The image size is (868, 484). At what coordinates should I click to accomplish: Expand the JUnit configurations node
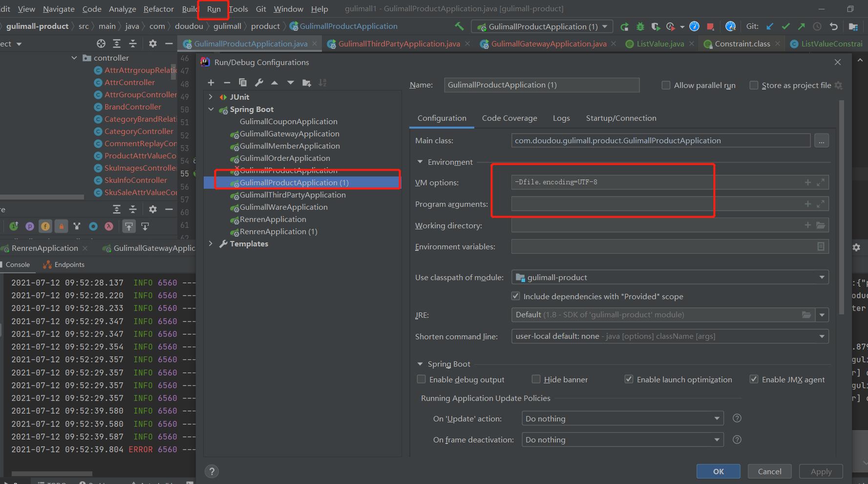pyautogui.click(x=211, y=97)
